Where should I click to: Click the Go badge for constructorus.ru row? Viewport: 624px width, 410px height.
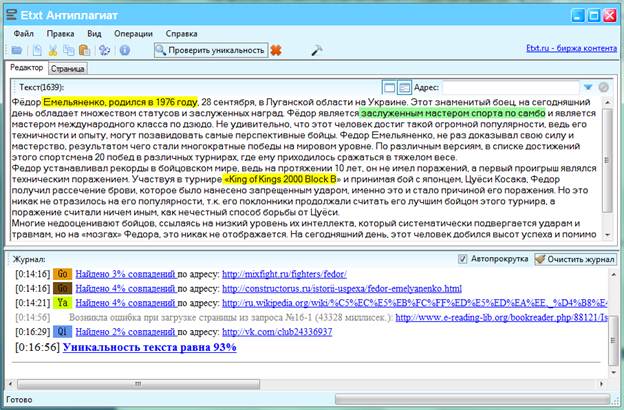tap(62, 288)
